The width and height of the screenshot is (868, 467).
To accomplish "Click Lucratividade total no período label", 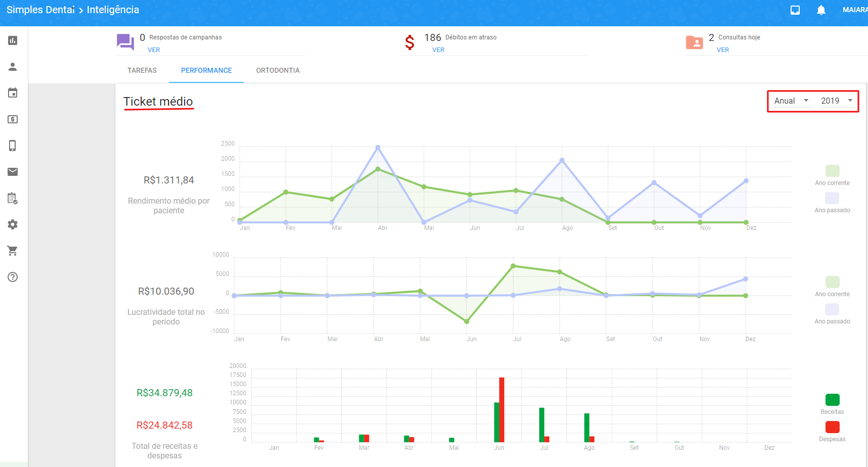I will pyautogui.click(x=166, y=317).
